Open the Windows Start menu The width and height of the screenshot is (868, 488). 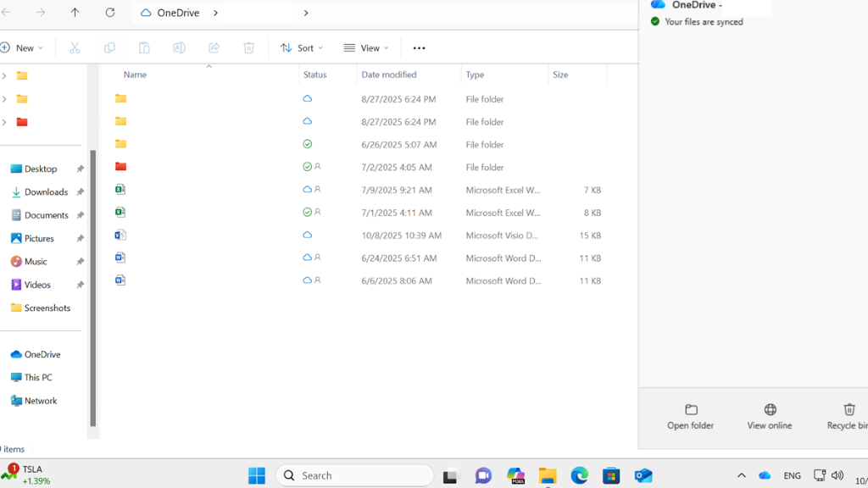tap(257, 475)
